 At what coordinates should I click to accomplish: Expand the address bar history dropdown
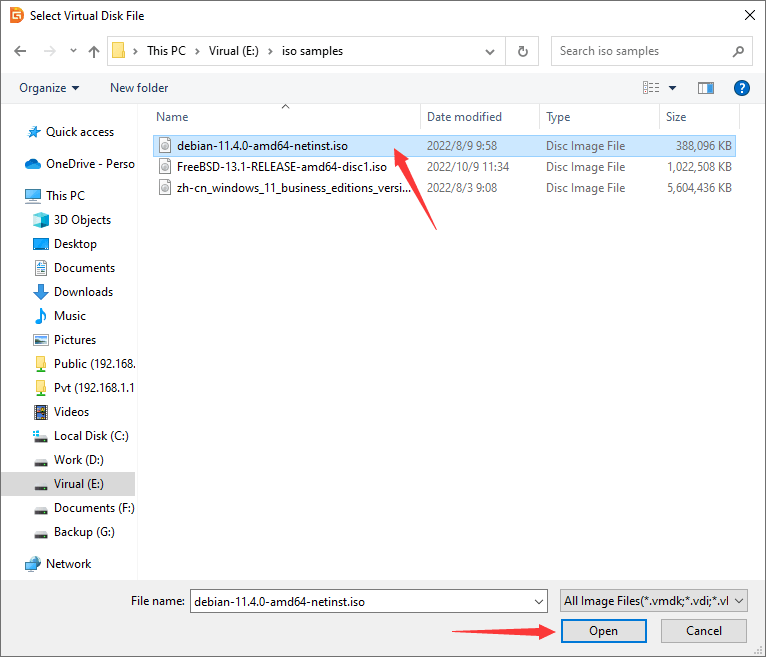pos(488,51)
